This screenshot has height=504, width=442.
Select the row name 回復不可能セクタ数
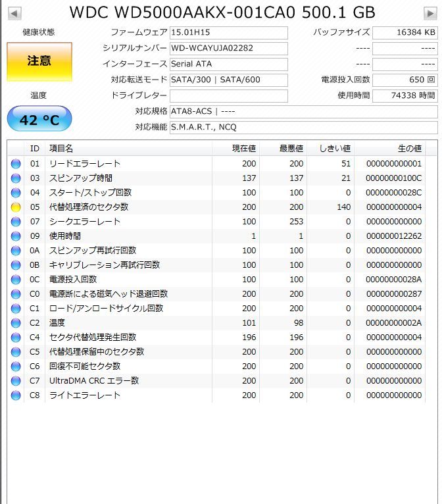click(85, 366)
